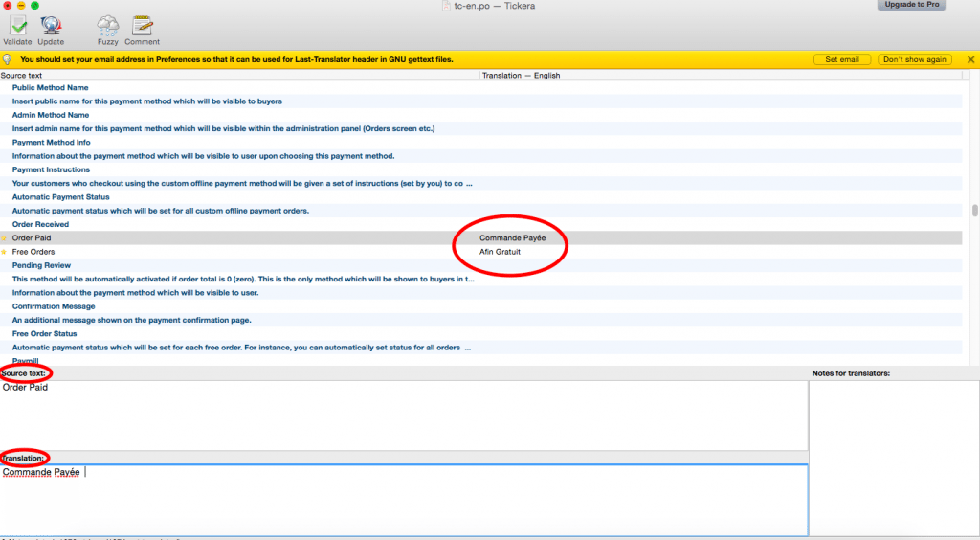Click the lightbulb icon in yellow notification bar
The width and height of the screenshot is (980, 540).
coord(7,59)
